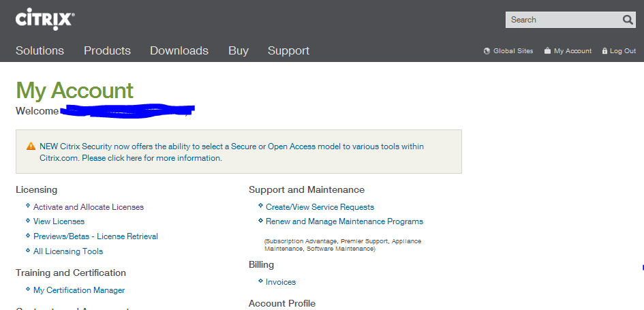Open the NEW Citrix Security notice link
This screenshot has height=310, width=644.
(232, 152)
